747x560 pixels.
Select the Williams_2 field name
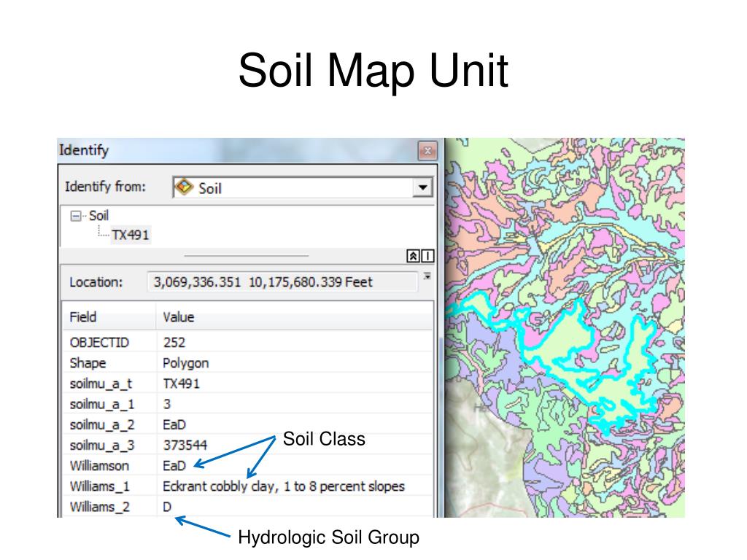pos(99,507)
